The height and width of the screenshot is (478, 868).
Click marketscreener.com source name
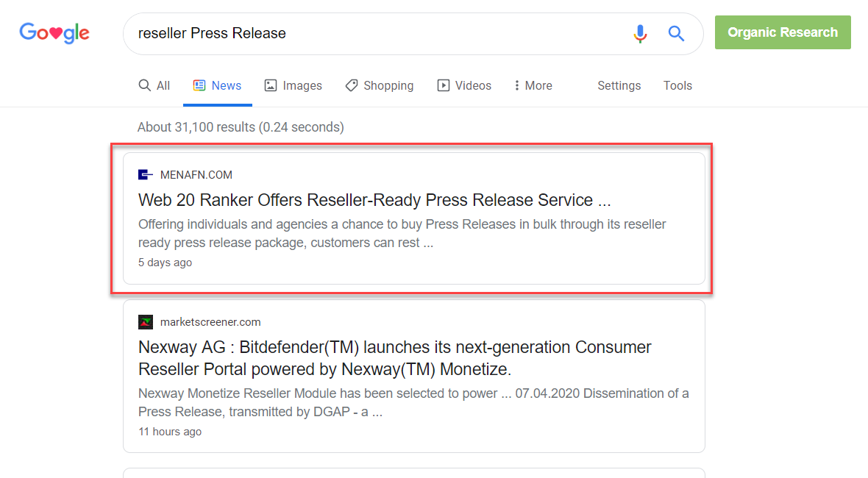pyautogui.click(x=210, y=322)
